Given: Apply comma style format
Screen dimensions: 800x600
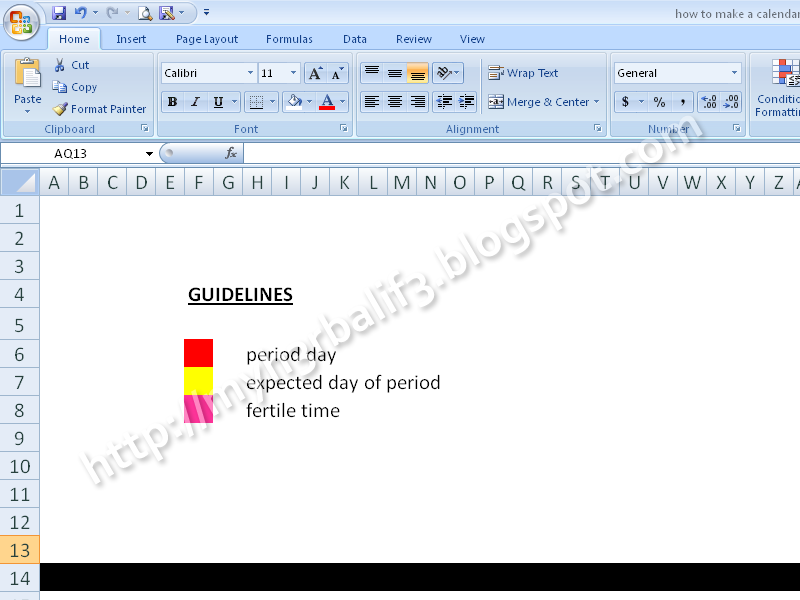Looking at the screenshot, I should tap(682, 102).
